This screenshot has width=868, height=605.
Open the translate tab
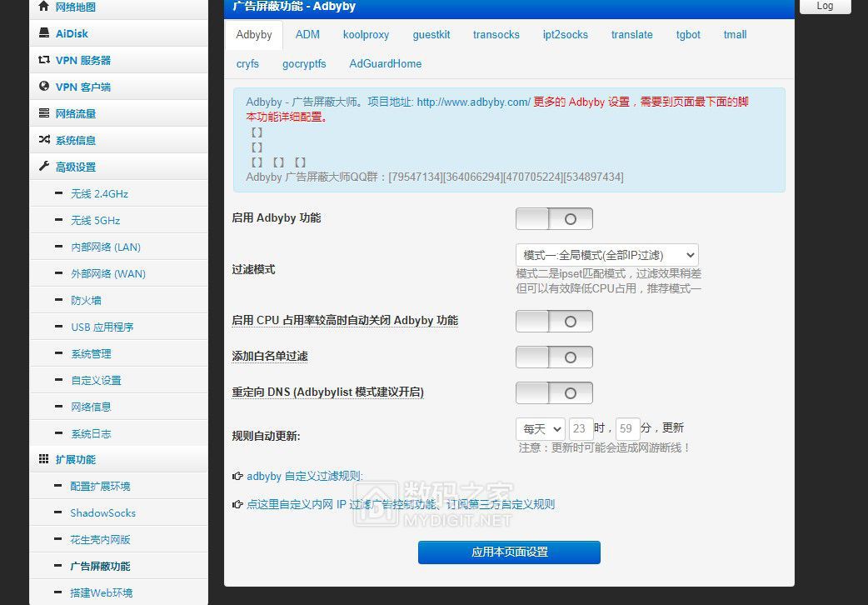coord(631,34)
